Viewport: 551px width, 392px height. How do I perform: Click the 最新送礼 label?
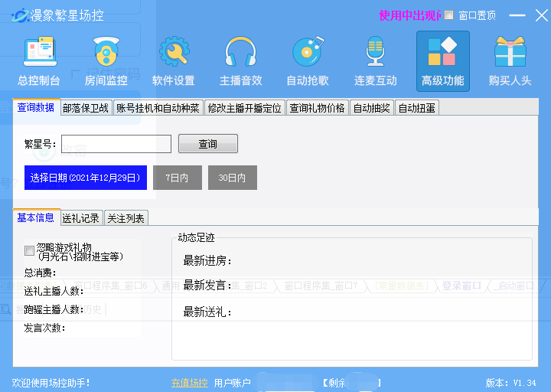(207, 312)
